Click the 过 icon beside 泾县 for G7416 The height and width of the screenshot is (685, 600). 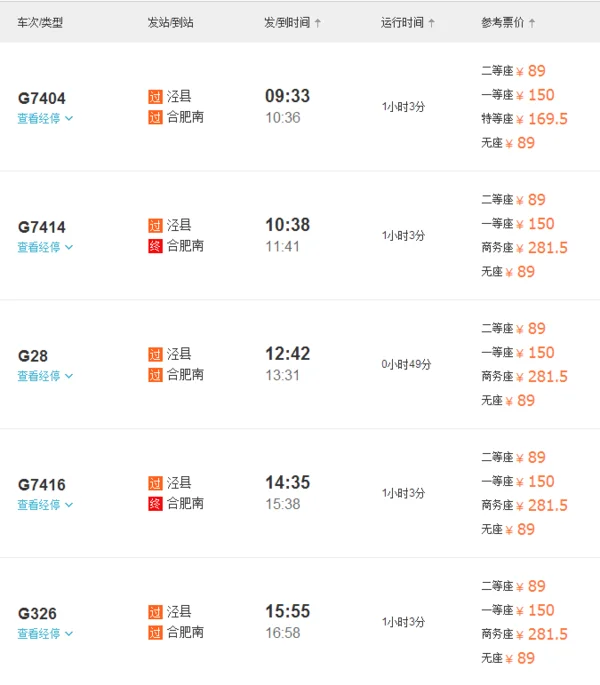tap(155, 483)
